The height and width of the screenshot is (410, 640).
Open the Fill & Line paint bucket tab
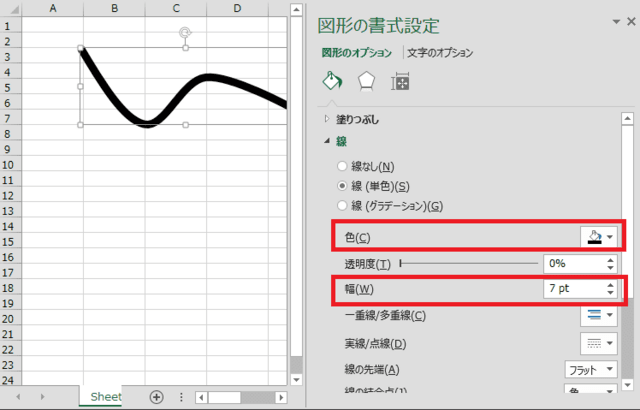coord(331,83)
